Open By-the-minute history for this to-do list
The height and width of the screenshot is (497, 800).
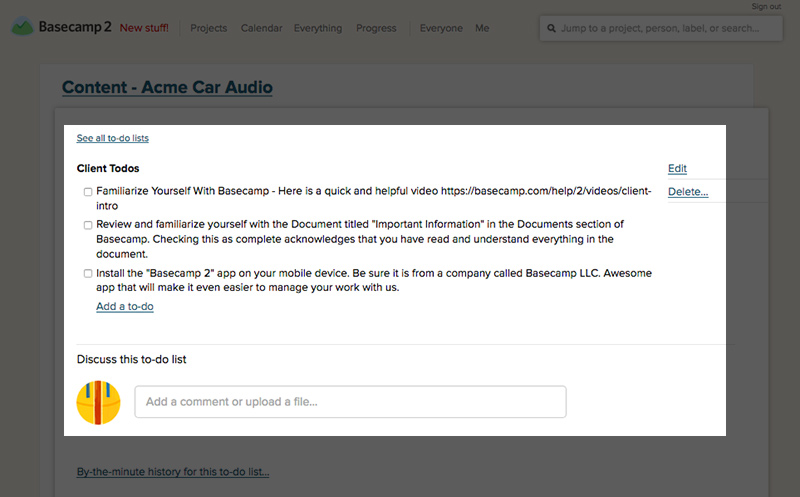pos(173,471)
